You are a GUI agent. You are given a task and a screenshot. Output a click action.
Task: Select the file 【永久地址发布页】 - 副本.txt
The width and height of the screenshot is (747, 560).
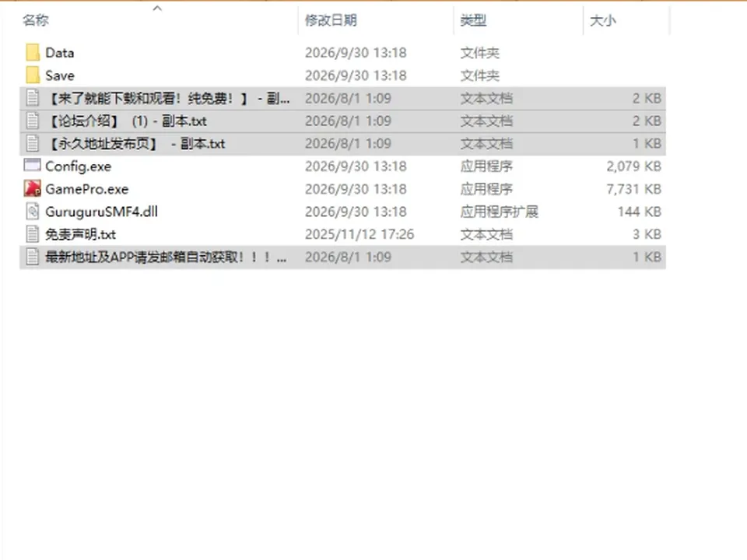[137, 143]
